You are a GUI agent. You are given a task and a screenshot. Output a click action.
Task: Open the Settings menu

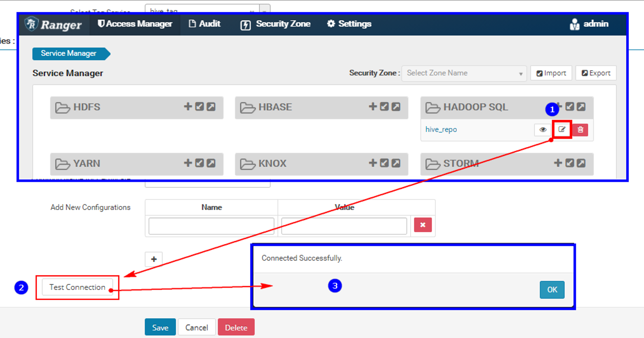349,24
